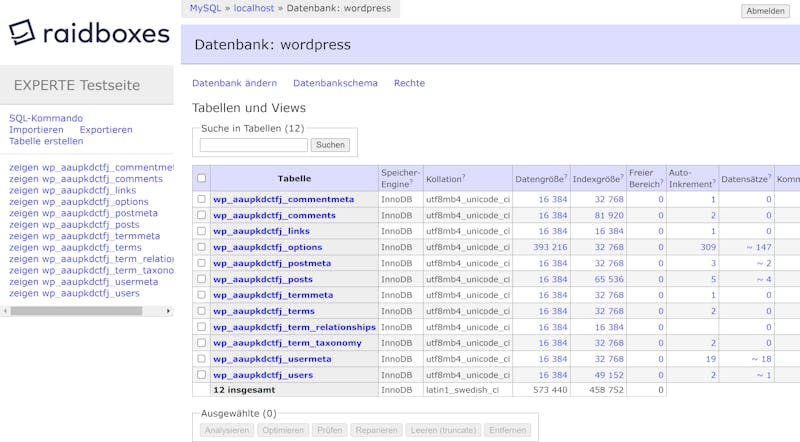Click the Reparieren button
This screenshot has width=800, height=442.
376,430
